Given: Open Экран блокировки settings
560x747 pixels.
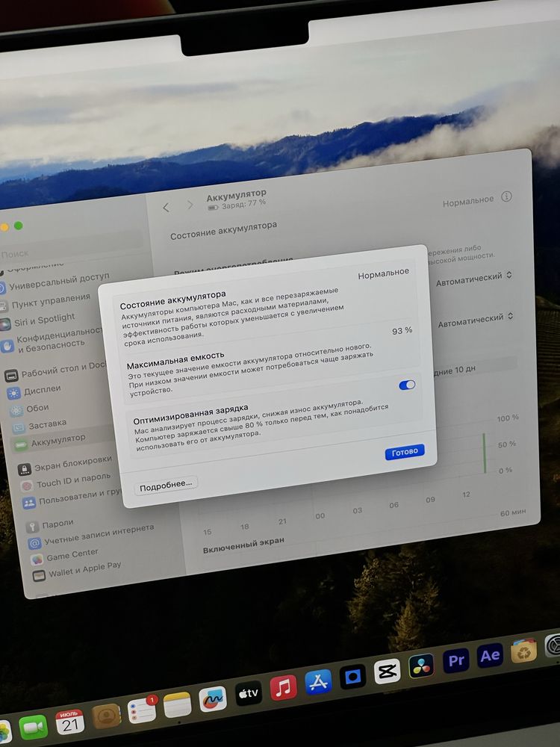Looking at the screenshot, I should point(65,464).
